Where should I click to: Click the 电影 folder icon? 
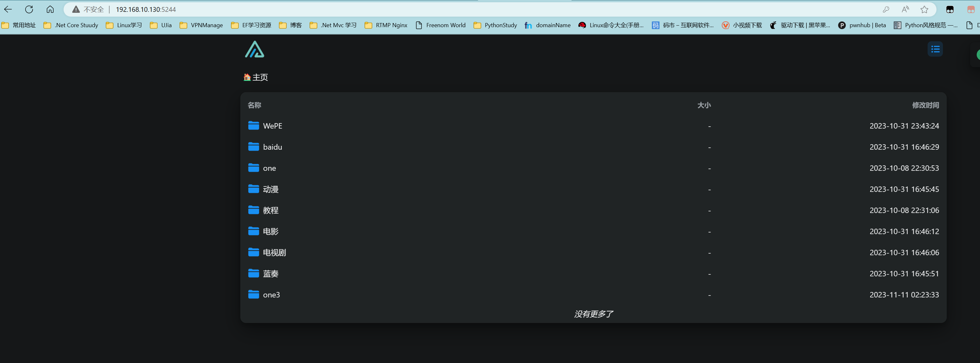253,231
